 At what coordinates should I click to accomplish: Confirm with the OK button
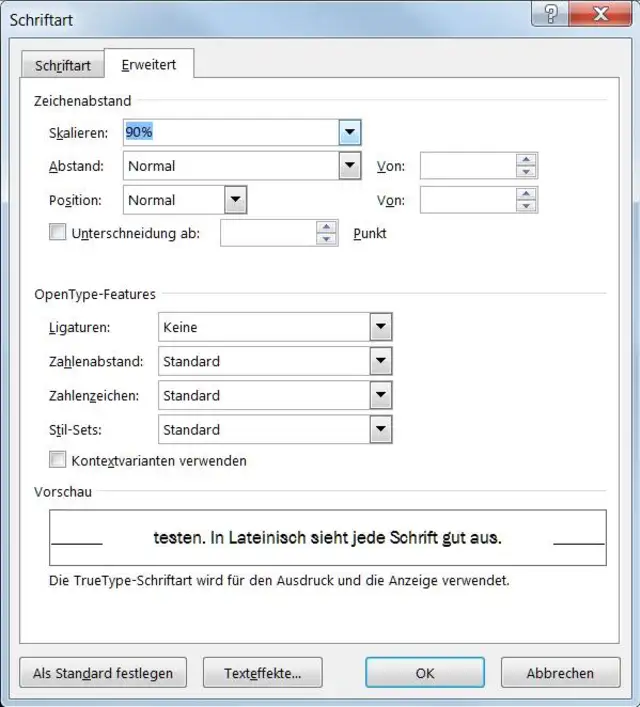pos(425,673)
